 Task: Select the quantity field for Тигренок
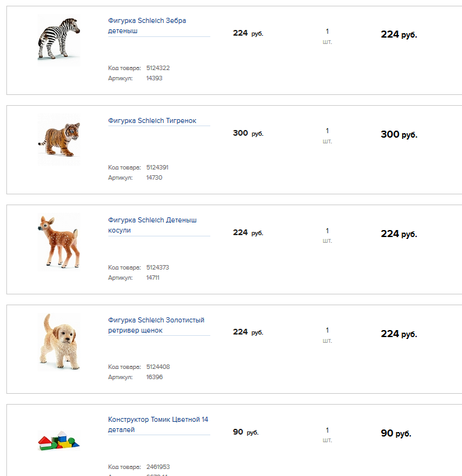click(328, 131)
